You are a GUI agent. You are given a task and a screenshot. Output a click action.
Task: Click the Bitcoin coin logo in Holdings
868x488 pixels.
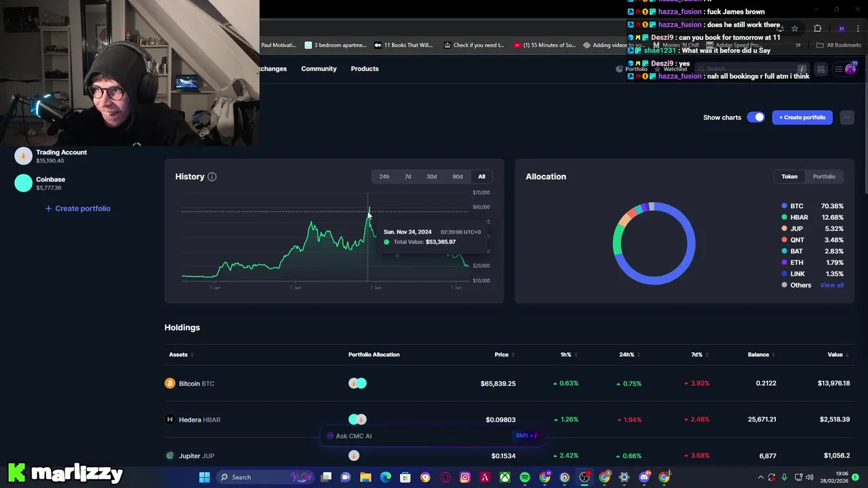tap(170, 384)
